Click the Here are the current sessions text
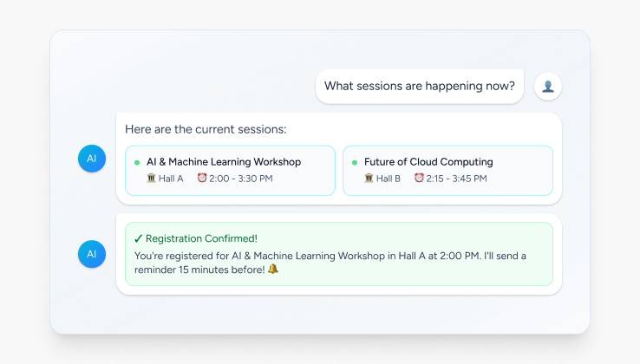The height and width of the screenshot is (364, 640). pos(206,130)
